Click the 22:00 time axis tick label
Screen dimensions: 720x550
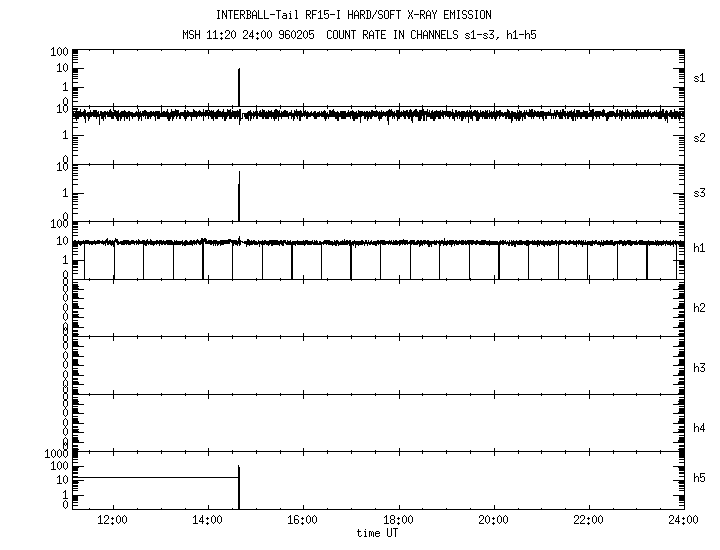[588, 521]
